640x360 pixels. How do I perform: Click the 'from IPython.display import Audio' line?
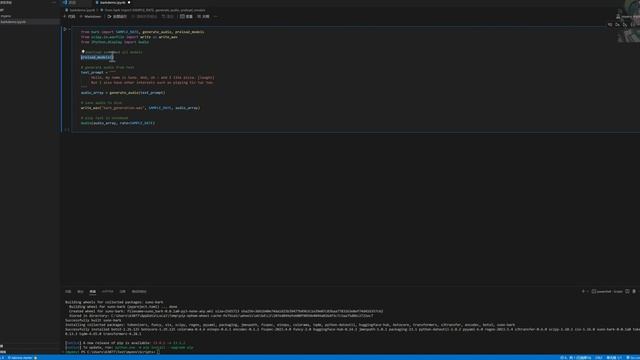(115, 42)
